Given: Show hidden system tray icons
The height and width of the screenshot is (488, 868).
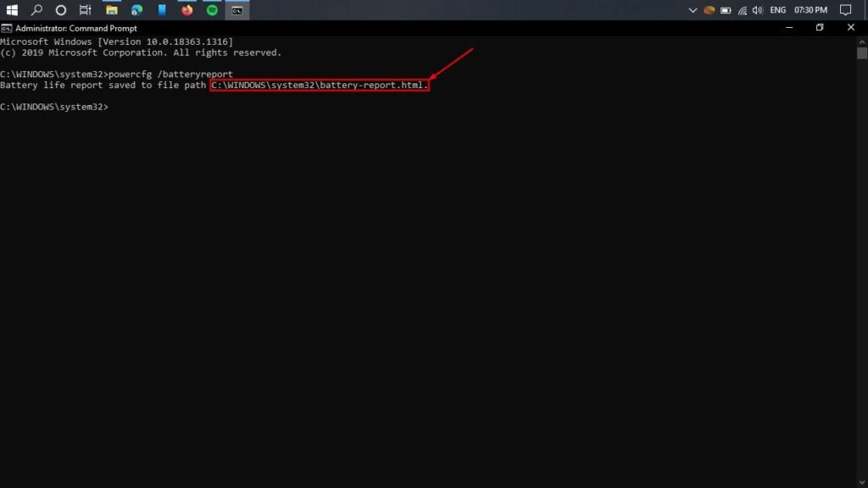Looking at the screenshot, I should pos(693,10).
